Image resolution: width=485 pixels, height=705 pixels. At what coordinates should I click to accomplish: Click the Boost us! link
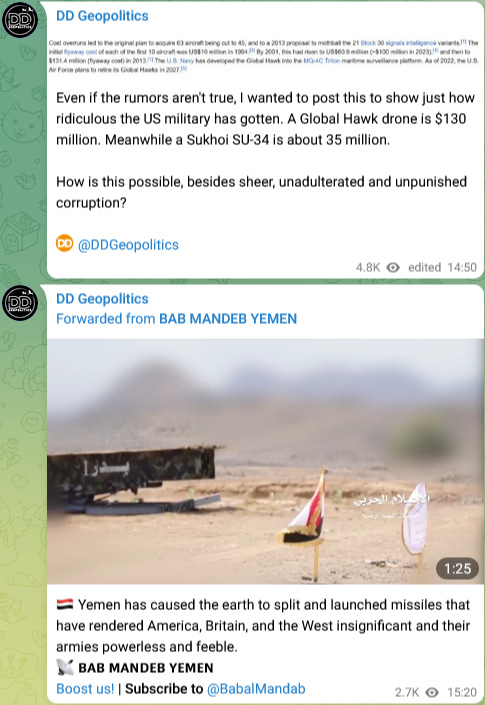pos(85,689)
